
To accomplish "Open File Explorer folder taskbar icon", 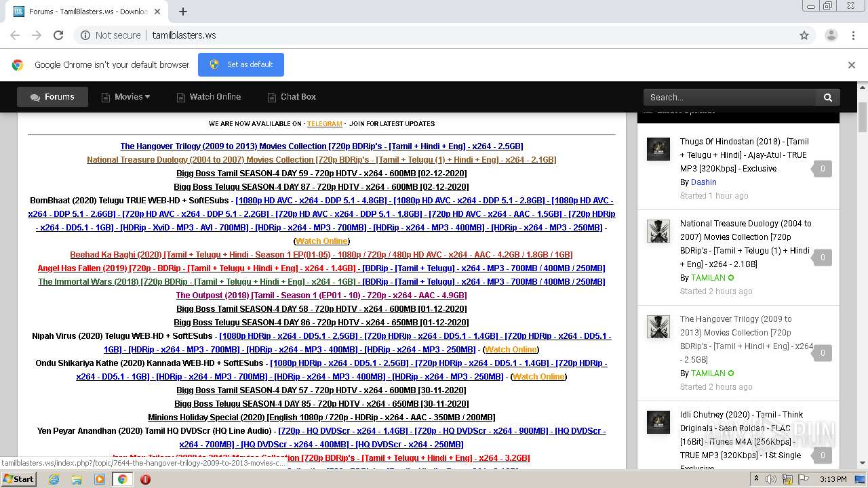I will click(x=77, y=479).
